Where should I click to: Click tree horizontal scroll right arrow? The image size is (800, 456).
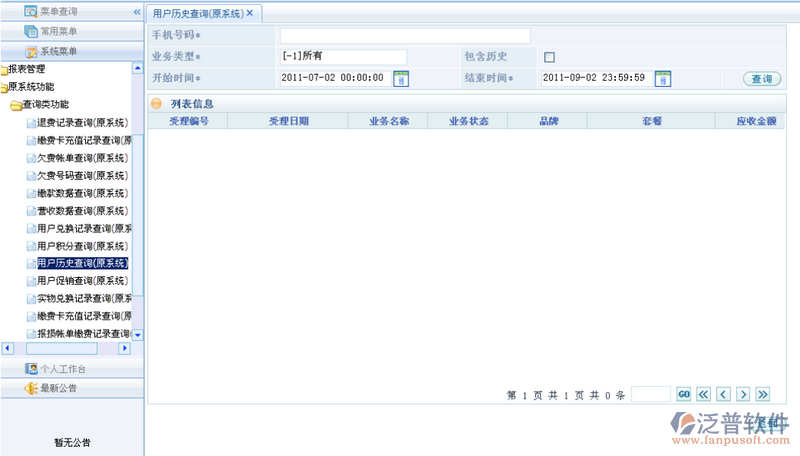[x=125, y=348]
